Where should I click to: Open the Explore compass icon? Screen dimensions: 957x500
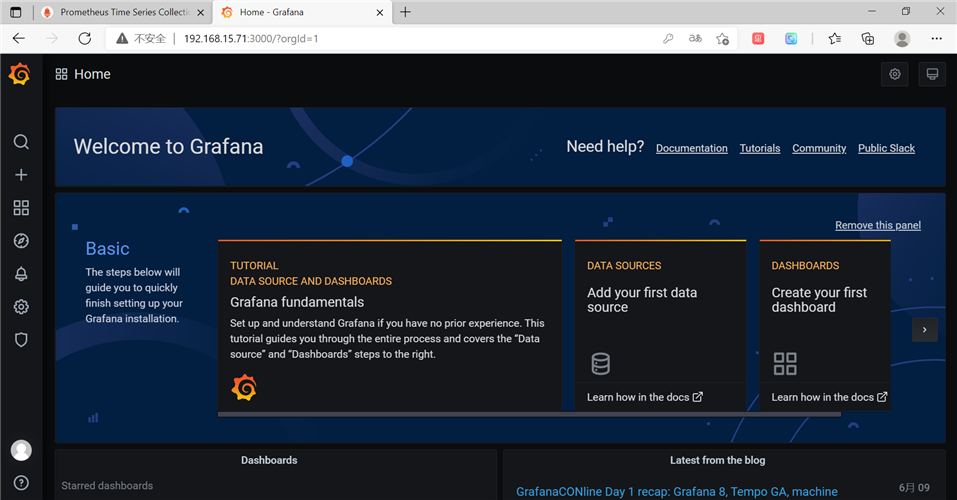(21, 241)
